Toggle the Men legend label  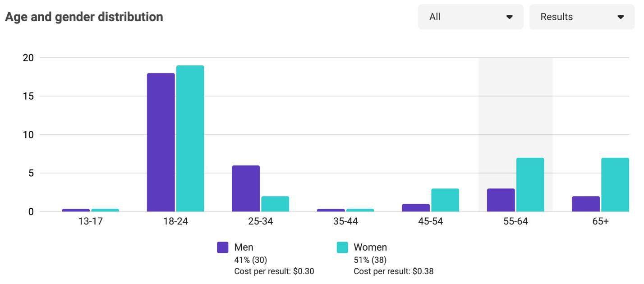(244, 247)
